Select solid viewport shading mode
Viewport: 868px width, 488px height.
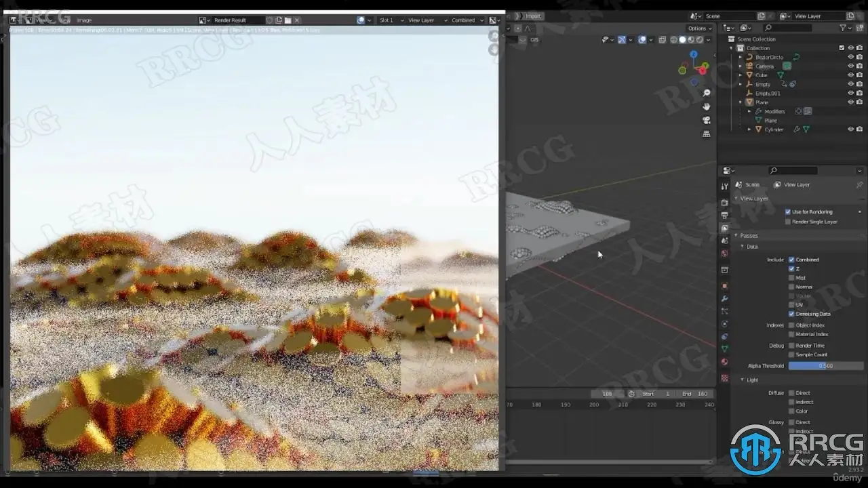(x=682, y=40)
